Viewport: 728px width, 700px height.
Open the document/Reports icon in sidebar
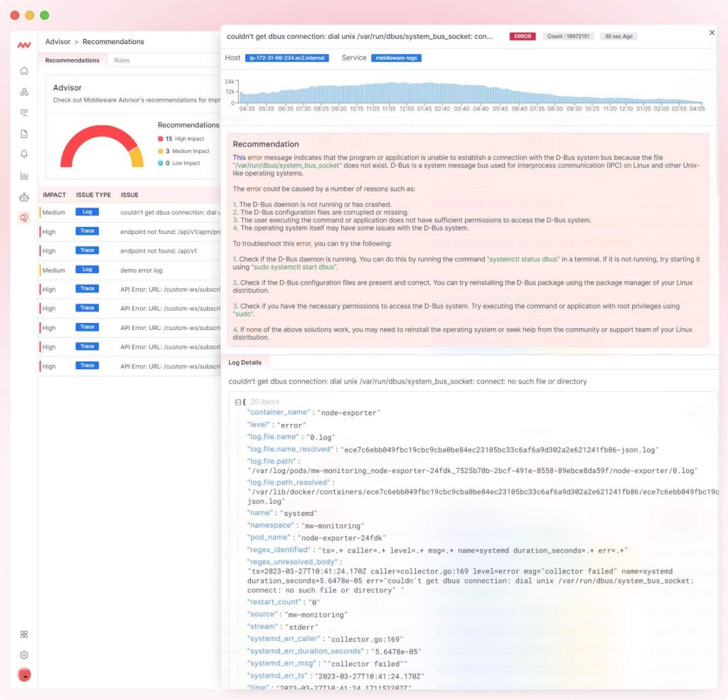click(x=23, y=133)
